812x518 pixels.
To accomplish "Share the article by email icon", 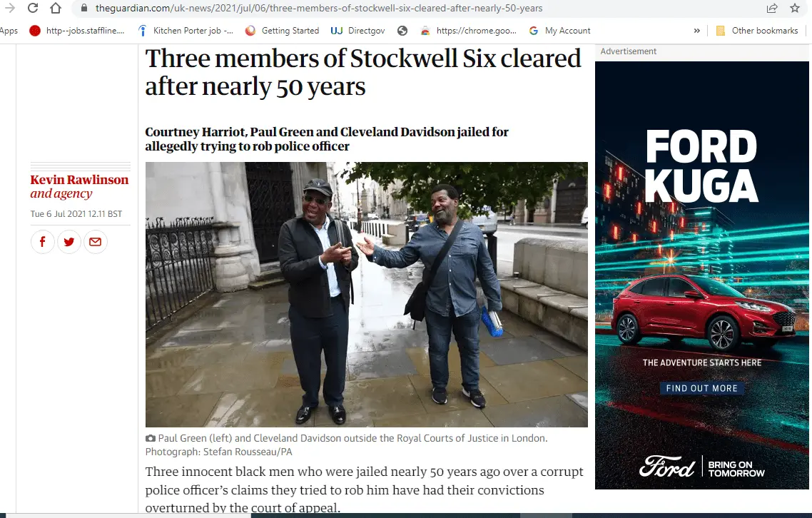I will tap(96, 241).
